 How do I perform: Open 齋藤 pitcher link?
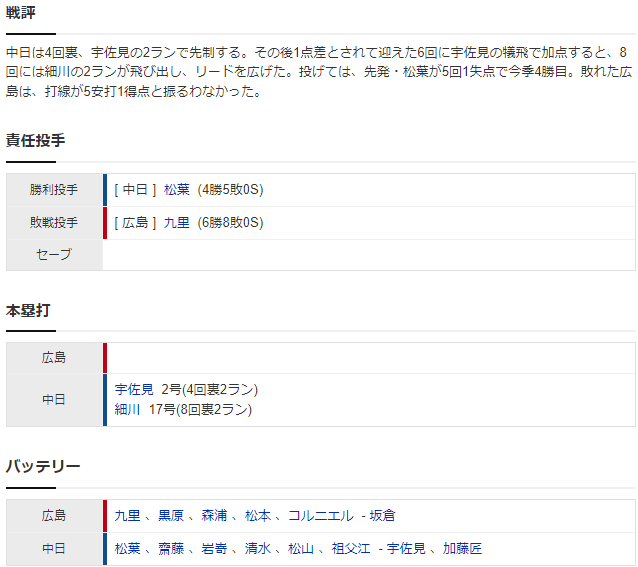point(171,548)
